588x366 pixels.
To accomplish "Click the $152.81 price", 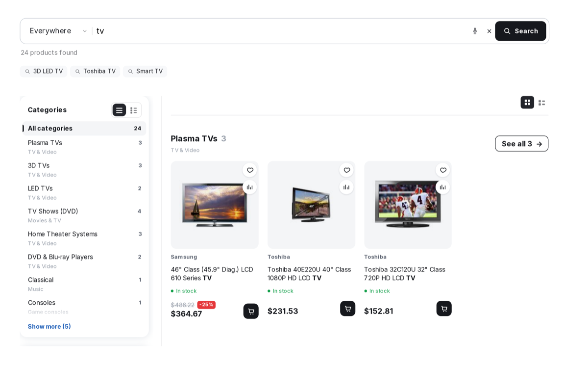I will click(x=378, y=311).
